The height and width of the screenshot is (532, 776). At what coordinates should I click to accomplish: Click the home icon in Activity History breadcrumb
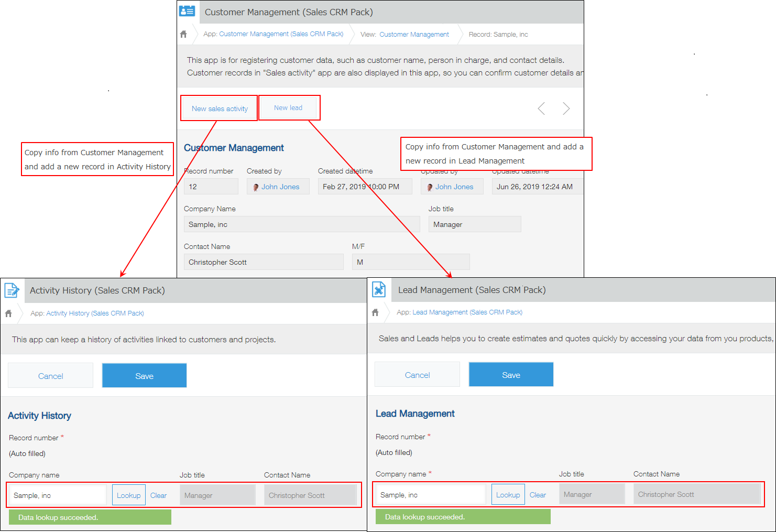click(8, 313)
